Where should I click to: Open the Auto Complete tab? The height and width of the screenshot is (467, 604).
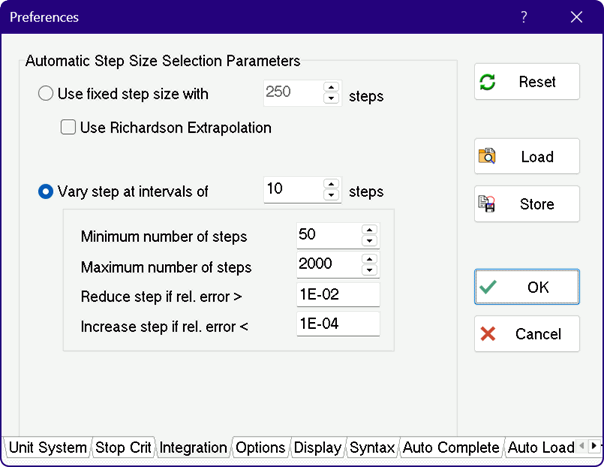[x=451, y=448]
